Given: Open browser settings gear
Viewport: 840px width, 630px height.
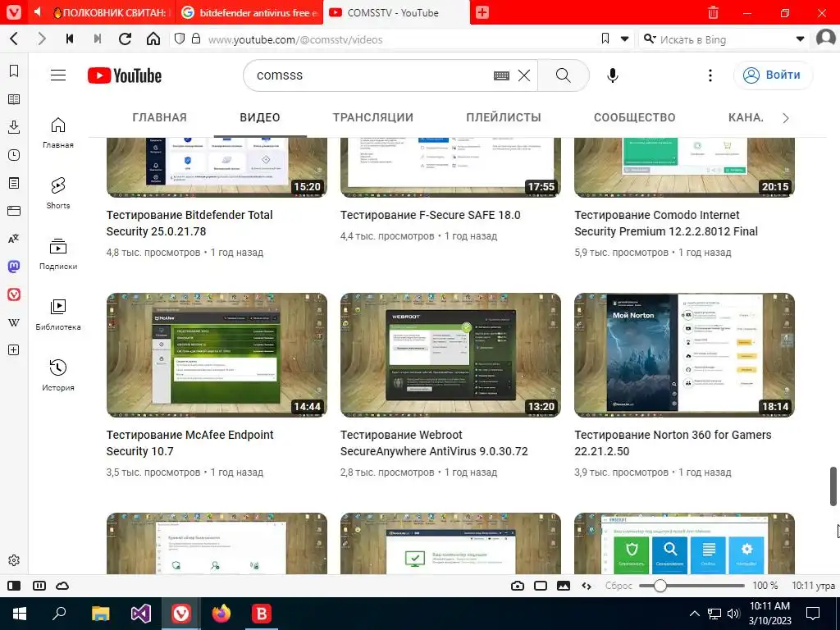Looking at the screenshot, I should (x=14, y=559).
